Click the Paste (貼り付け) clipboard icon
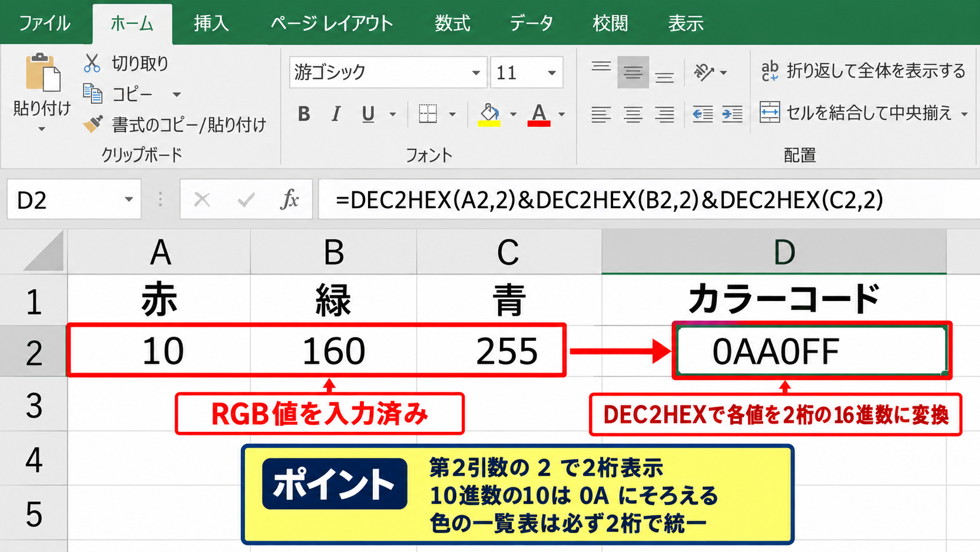Viewport: 980px width, 552px height. coord(42,73)
